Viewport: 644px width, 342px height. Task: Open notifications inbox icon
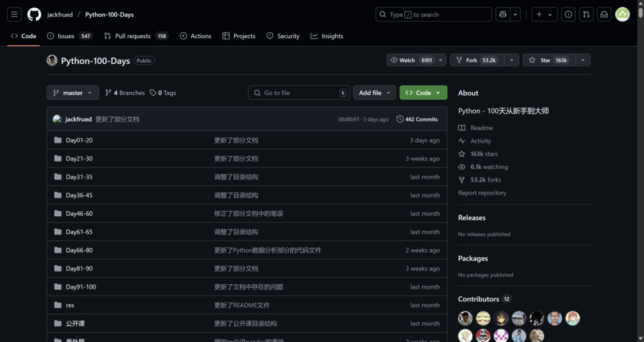point(604,14)
